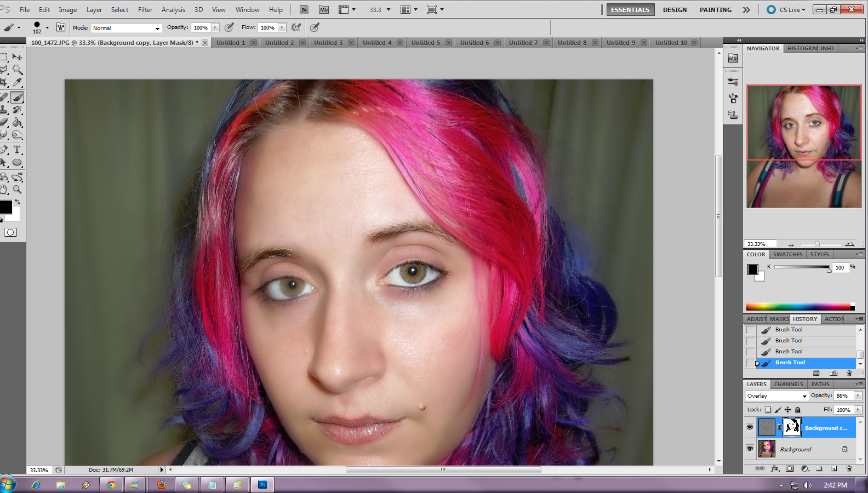Open the brush Mode dropdown

click(126, 28)
